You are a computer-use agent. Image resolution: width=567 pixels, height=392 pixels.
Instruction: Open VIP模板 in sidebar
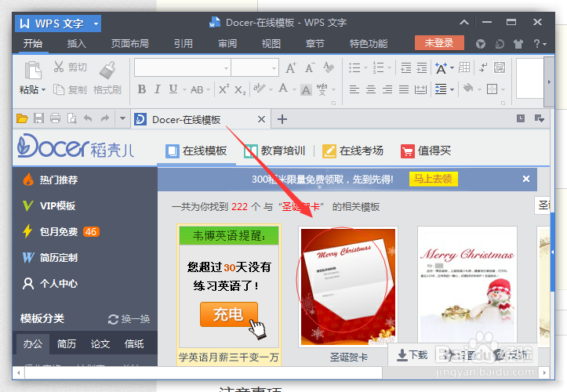49,205
